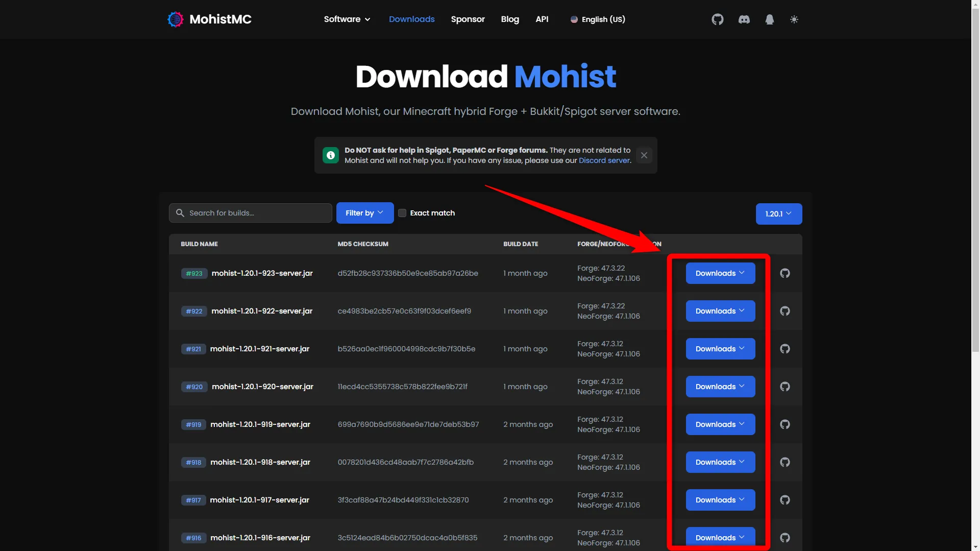Image resolution: width=980 pixels, height=551 pixels.
Task: Click checksum b526aa0ec1f960004998cdc9b7f30b5e
Action: pos(406,349)
